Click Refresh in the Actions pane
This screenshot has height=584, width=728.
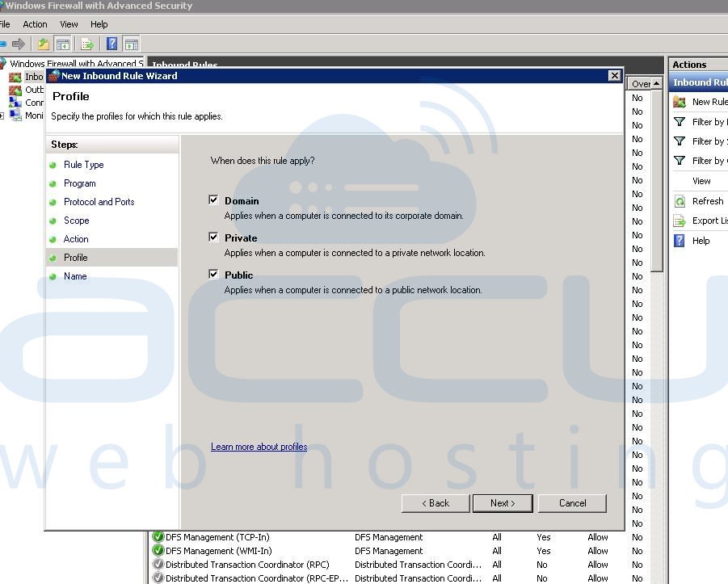coord(708,201)
